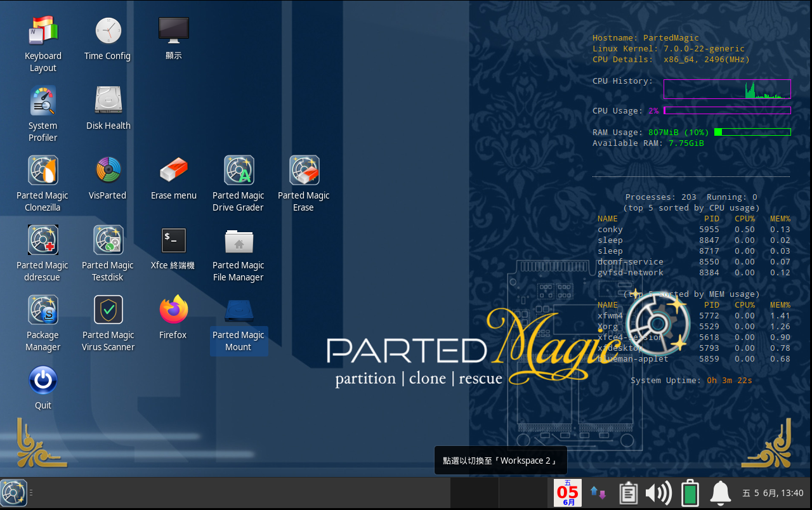Open the Keyboard Layout desktop icon

pos(43,30)
